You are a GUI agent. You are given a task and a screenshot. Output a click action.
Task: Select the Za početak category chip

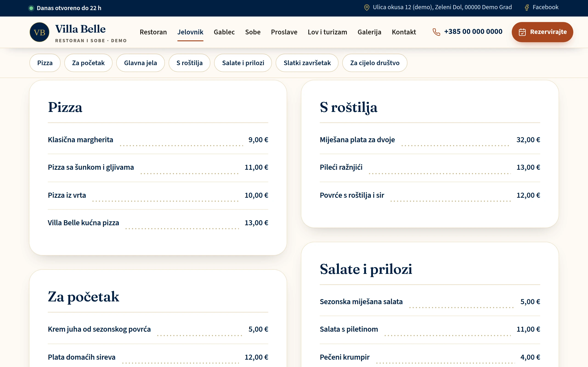click(88, 63)
